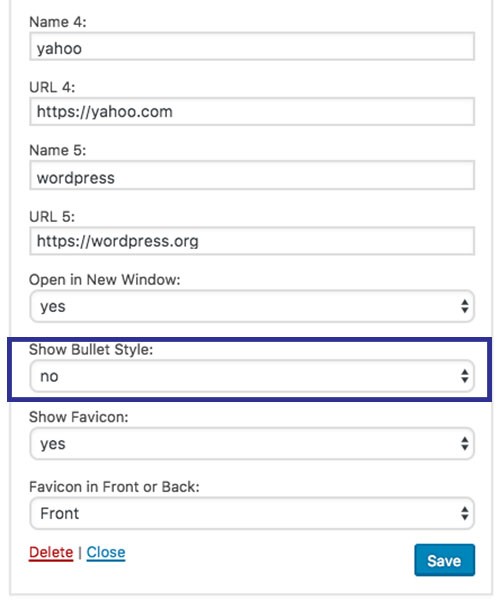
Task: Click the up-down arrows on Favicon Front or Back select
Action: (x=464, y=513)
